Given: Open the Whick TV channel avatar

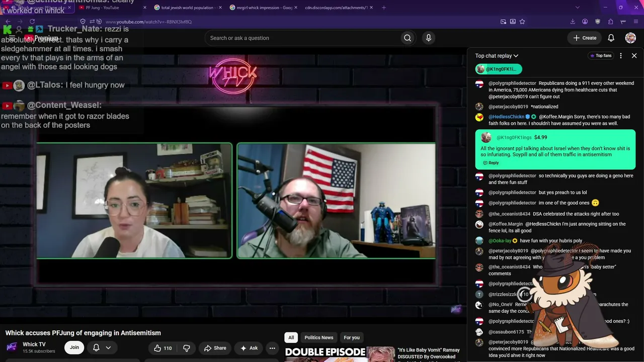Looking at the screenshot, I should 12,347.
